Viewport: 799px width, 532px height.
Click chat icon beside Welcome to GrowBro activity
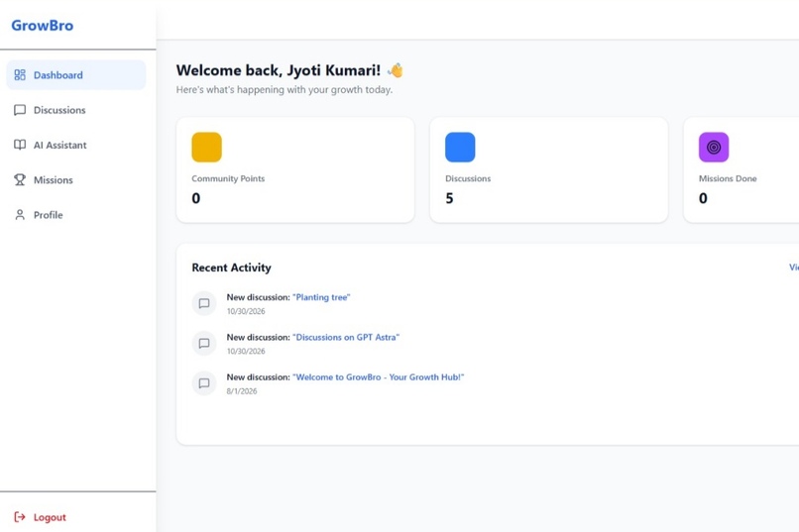[x=204, y=383]
